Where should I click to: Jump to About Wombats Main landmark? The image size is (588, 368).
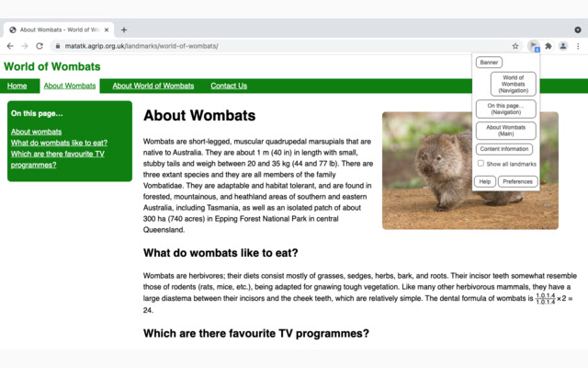point(506,131)
